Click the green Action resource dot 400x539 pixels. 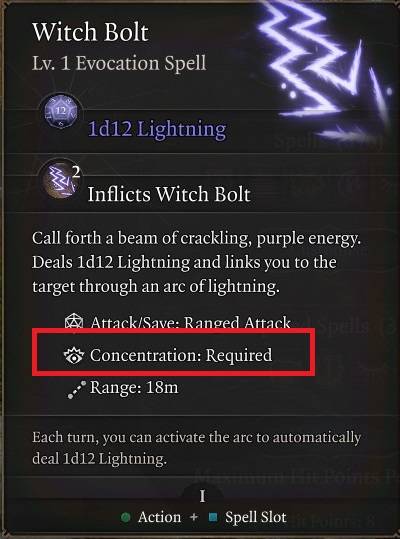click(126, 517)
